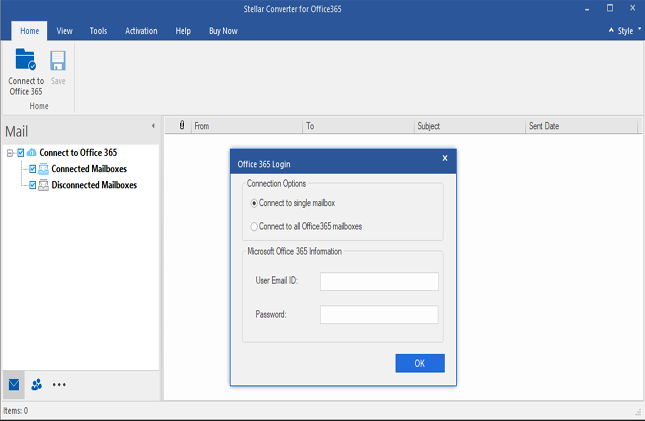This screenshot has width=645, height=421.
Task: Select Disconnected Mailboxes tree label
Action: pyautogui.click(x=94, y=185)
